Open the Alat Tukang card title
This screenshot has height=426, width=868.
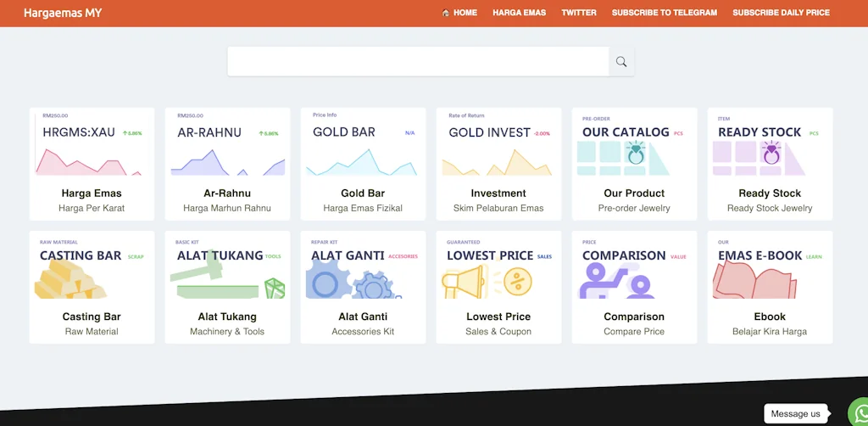point(227,317)
